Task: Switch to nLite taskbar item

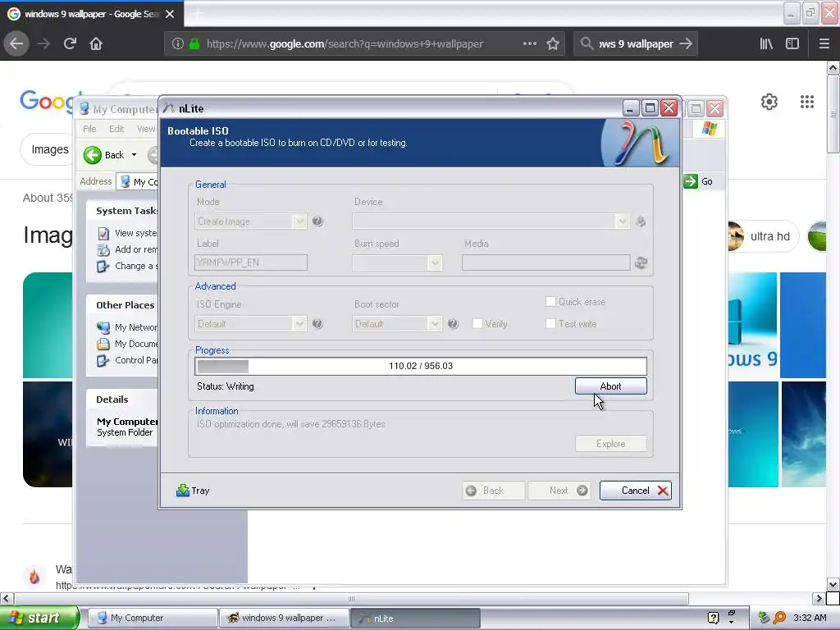Action: [x=414, y=618]
